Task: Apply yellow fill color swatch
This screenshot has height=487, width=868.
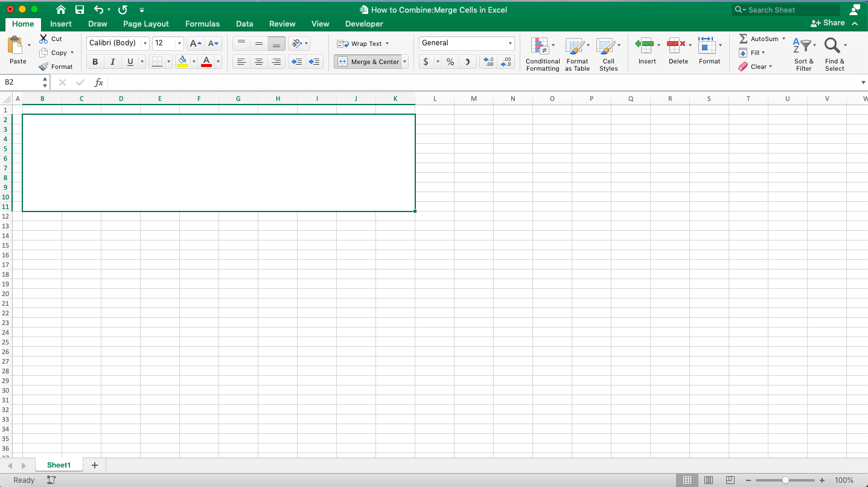Action: click(x=182, y=62)
